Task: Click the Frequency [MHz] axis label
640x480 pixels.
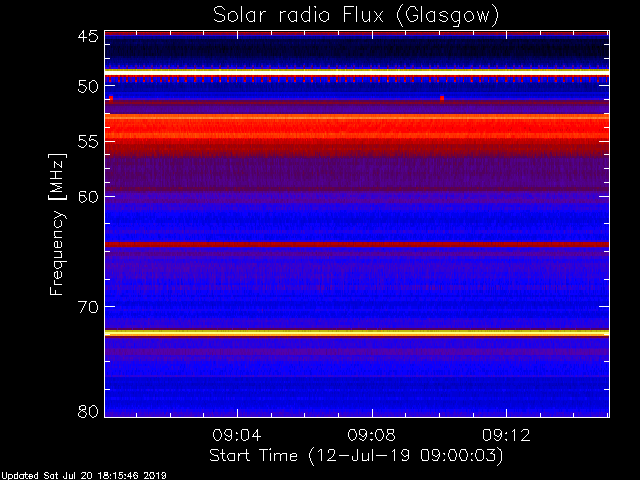Action: (58, 224)
